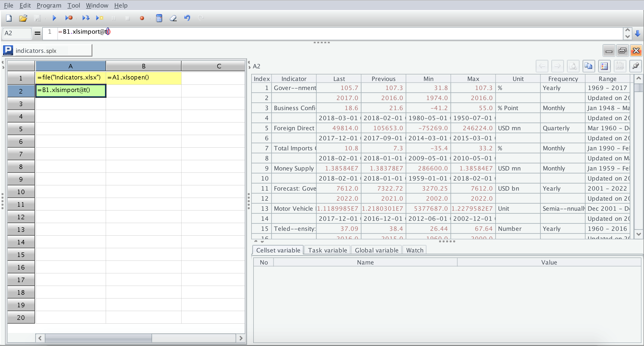This screenshot has width=644, height=346.
Task: Switch to the Global variable tab
Action: 376,250
